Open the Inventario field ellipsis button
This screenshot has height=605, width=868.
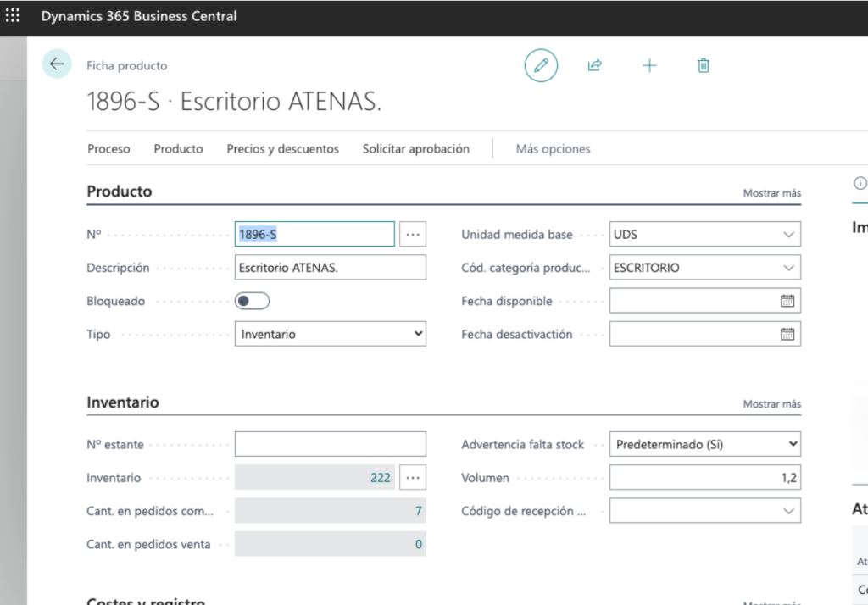pos(413,478)
